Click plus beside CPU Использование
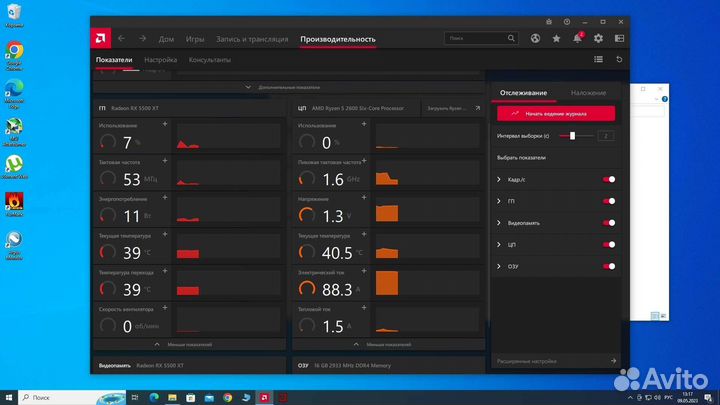This screenshot has height=405, width=720. point(364,124)
